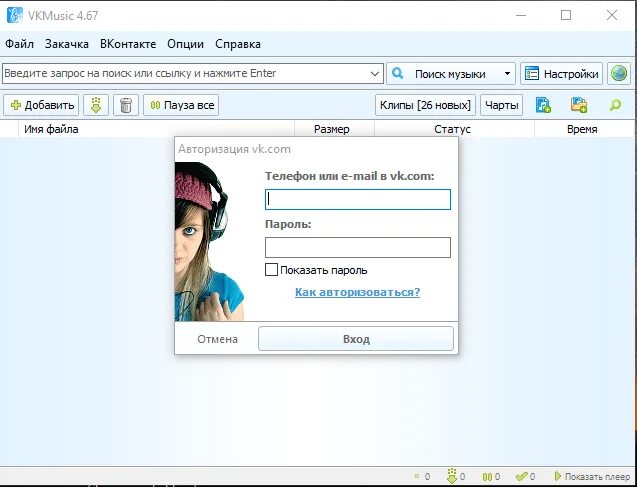Click Пауза все button
Viewport: 637px width, 487px height.
point(181,105)
